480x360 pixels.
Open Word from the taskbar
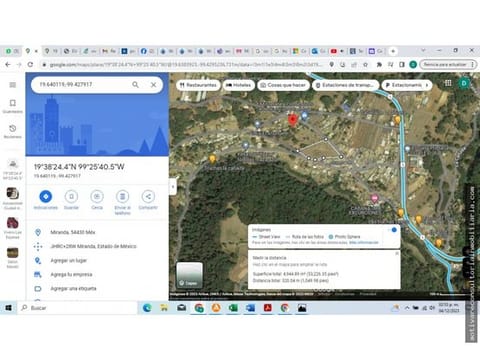tap(250, 308)
